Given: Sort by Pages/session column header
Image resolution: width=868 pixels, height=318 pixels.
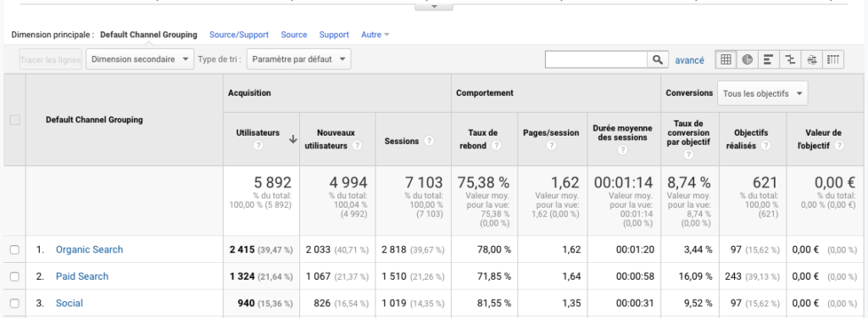Looking at the screenshot, I should click(x=551, y=133).
